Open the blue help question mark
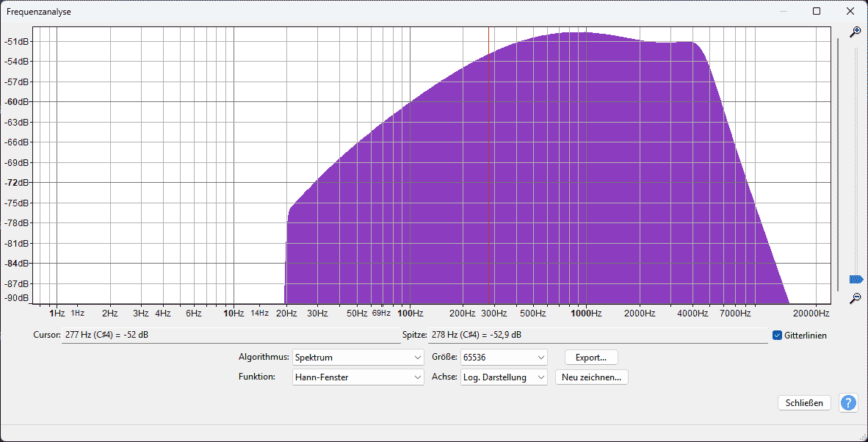The image size is (868, 442). click(848, 403)
